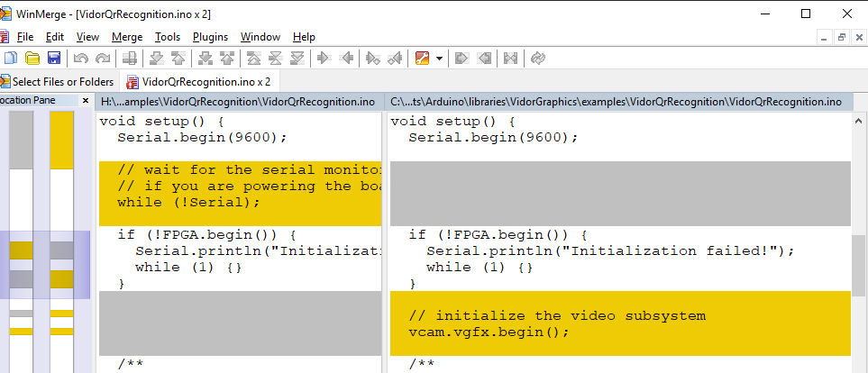Click top yellow block in Location Pane right bar
Image resolution: width=868 pixels, height=373 pixels.
point(61,140)
